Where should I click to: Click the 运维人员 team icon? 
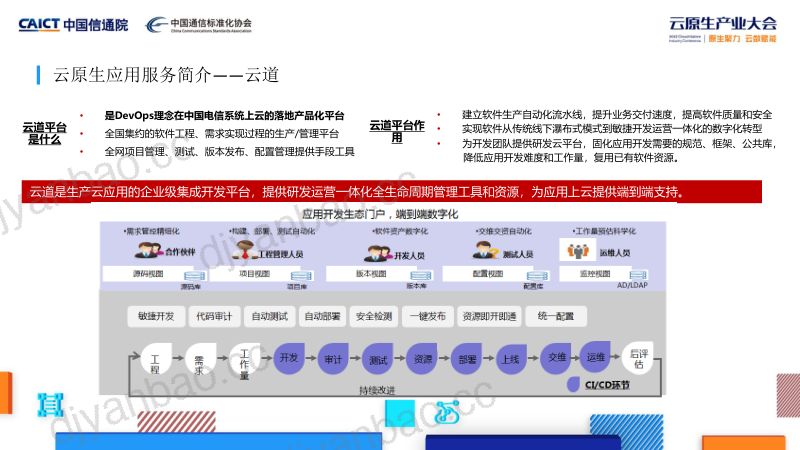[578, 250]
